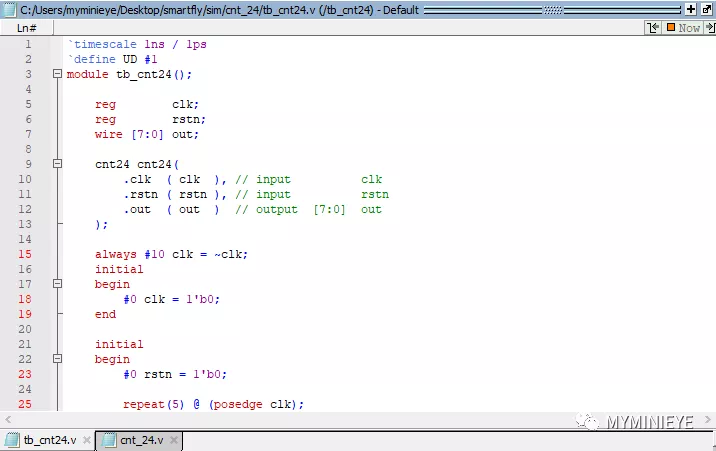Screen dimensions: 716x451
Task: Click the tb_cnt24.v tab file icon
Action: click(x=11, y=440)
